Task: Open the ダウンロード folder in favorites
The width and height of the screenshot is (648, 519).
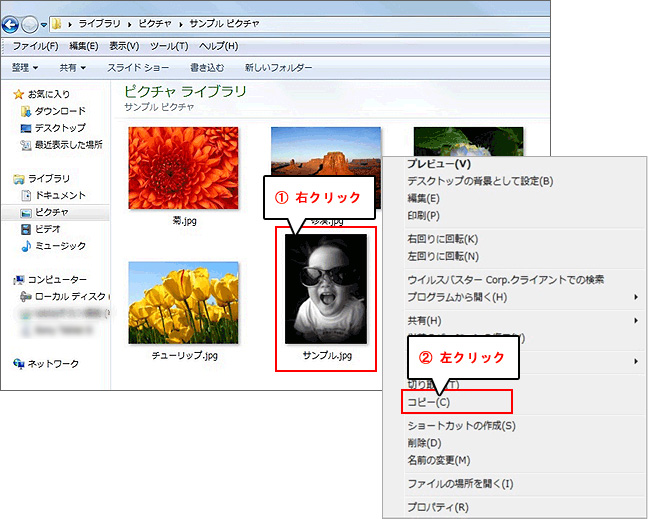Action: (60, 111)
